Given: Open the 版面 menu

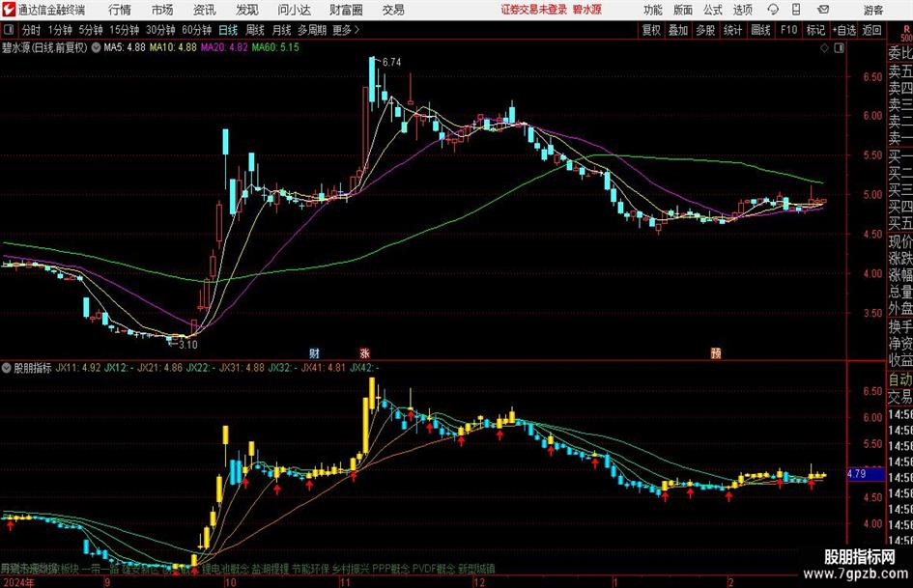Looking at the screenshot, I should [682, 10].
